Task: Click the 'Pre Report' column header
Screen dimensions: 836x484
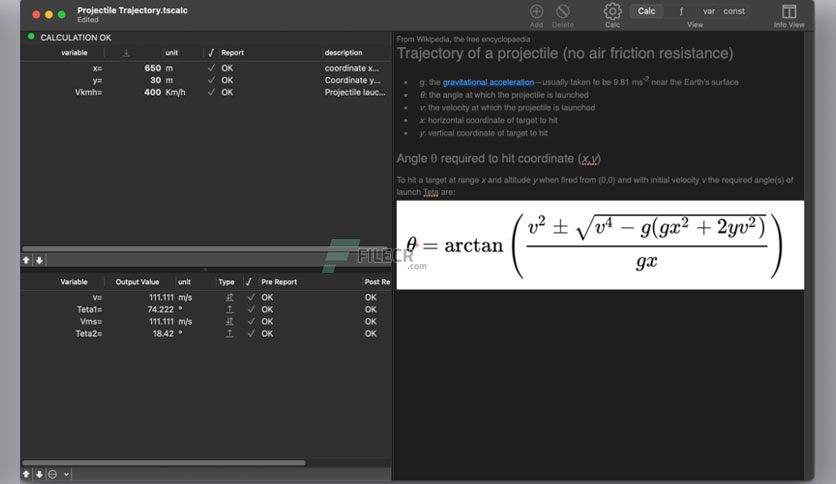Action: click(279, 281)
